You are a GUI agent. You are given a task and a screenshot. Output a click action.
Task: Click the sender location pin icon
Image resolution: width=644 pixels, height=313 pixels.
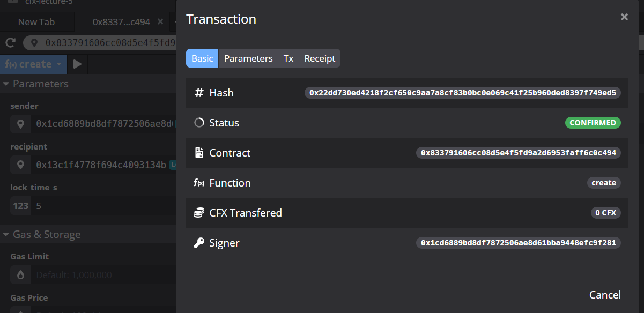tap(21, 124)
